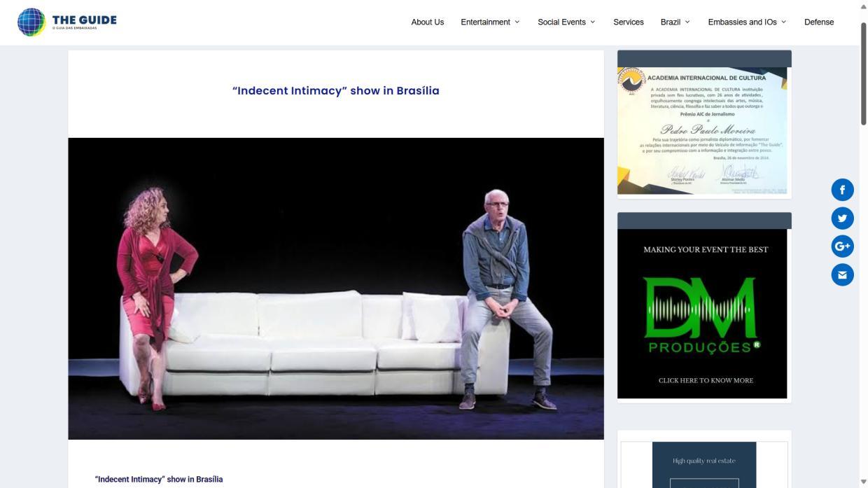Click scrollbar down arrow

[x=863, y=482]
